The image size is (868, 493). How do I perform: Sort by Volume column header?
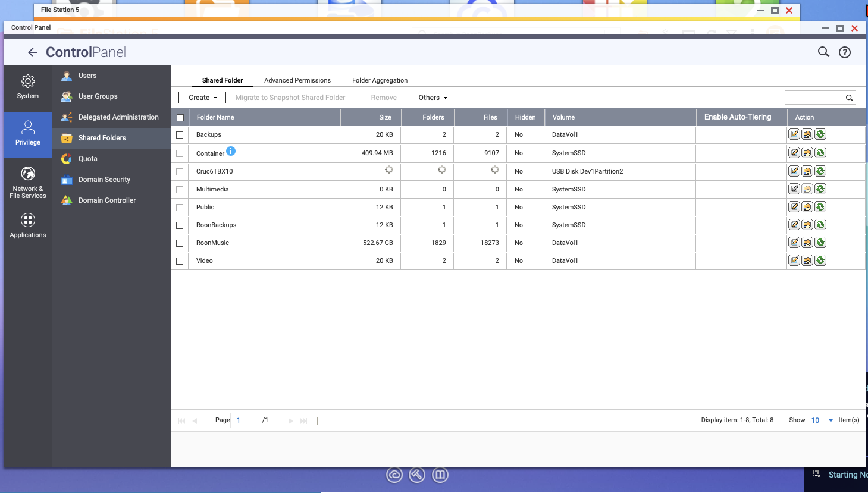(620, 117)
